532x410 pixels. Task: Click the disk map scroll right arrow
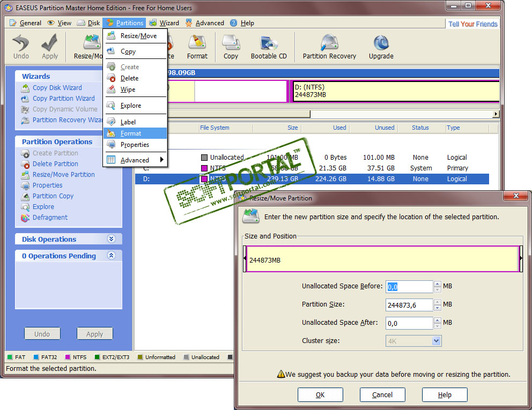point(496,114)
